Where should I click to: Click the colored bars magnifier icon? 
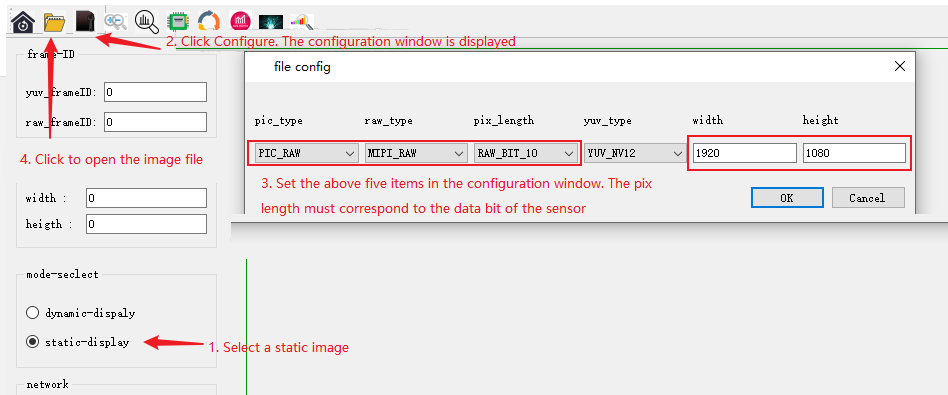(x=302, y=22)
